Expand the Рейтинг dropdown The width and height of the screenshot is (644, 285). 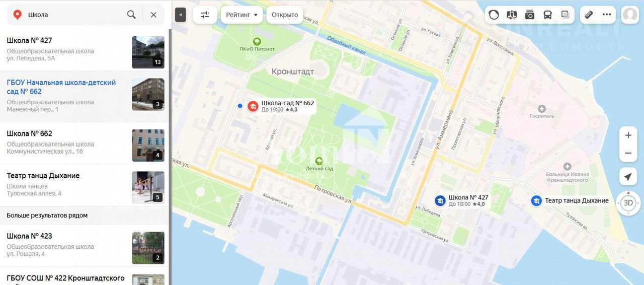point(242,15)
